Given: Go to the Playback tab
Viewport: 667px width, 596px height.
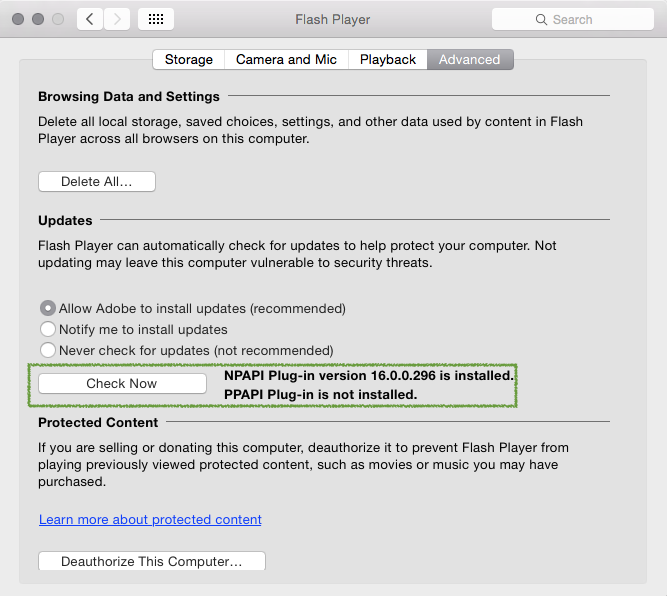Looking at the screenshot, I should (388, 60).
